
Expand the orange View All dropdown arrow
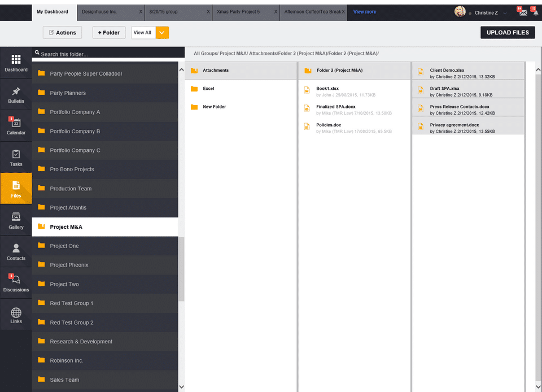(x=162, y=33)
